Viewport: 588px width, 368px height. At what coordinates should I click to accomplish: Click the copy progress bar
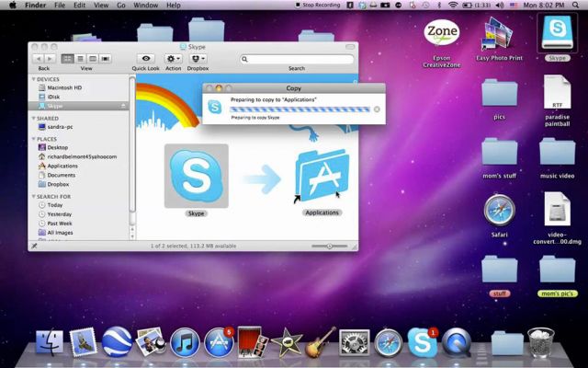300,109
